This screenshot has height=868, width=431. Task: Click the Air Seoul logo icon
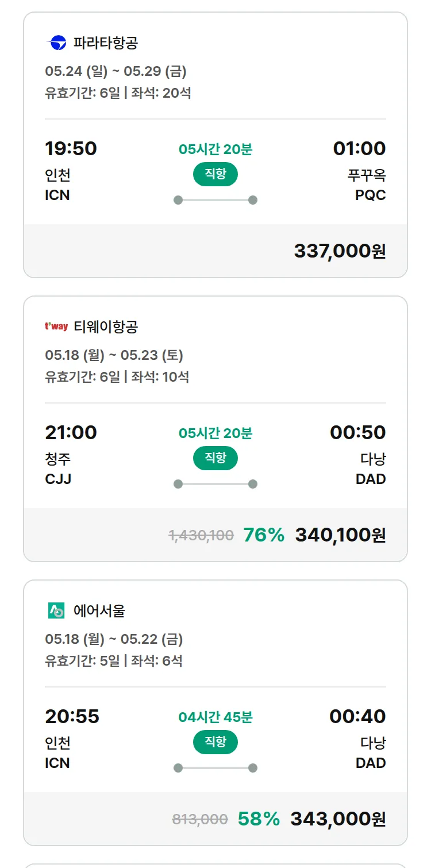[56, 610]
